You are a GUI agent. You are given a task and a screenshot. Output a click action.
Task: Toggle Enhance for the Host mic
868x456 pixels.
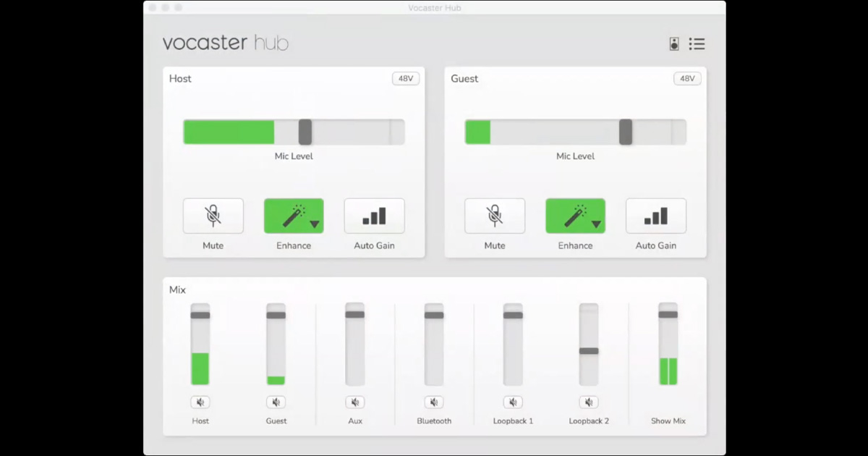point(294,216)
